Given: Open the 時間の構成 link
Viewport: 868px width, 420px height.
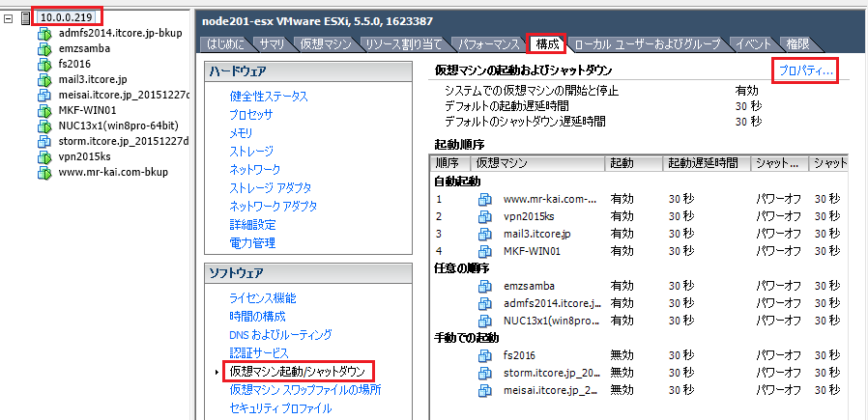Looking at the screenshot, I should [x=257, y=317].
